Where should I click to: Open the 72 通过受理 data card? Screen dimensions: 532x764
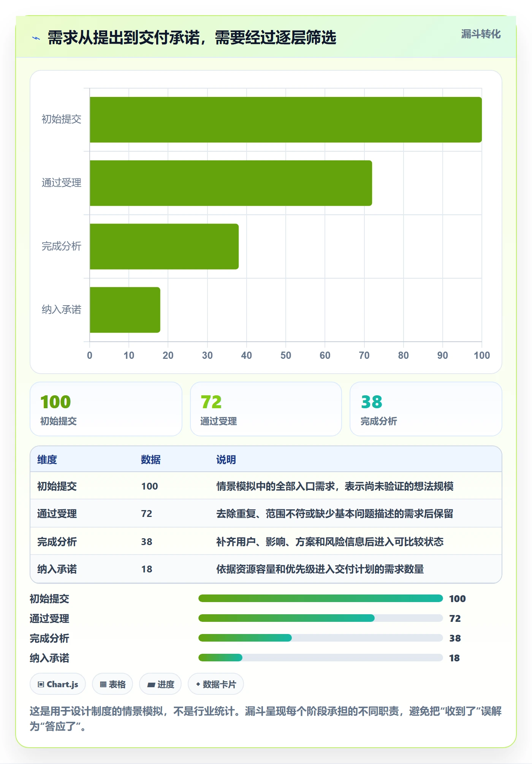pos(266,409)
